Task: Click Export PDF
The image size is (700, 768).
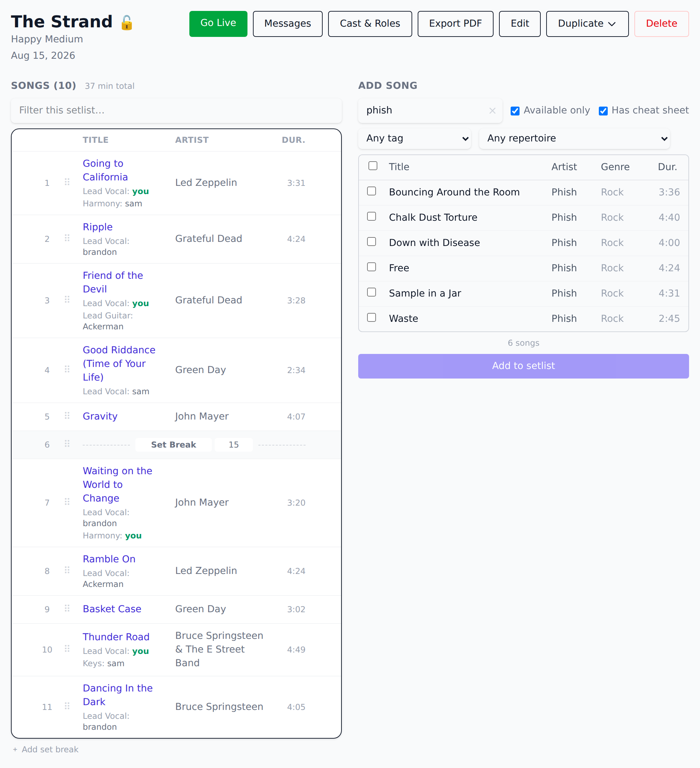Action: coord(455,24)
